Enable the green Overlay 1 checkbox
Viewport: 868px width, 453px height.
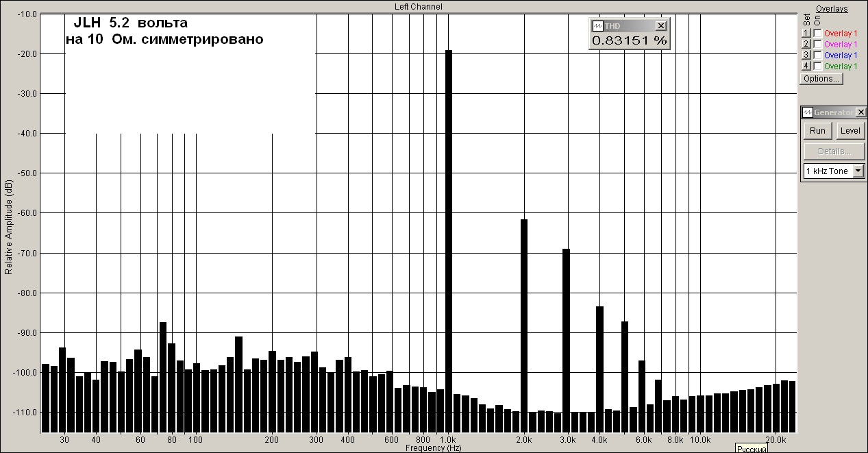click(x=817, y=66)
